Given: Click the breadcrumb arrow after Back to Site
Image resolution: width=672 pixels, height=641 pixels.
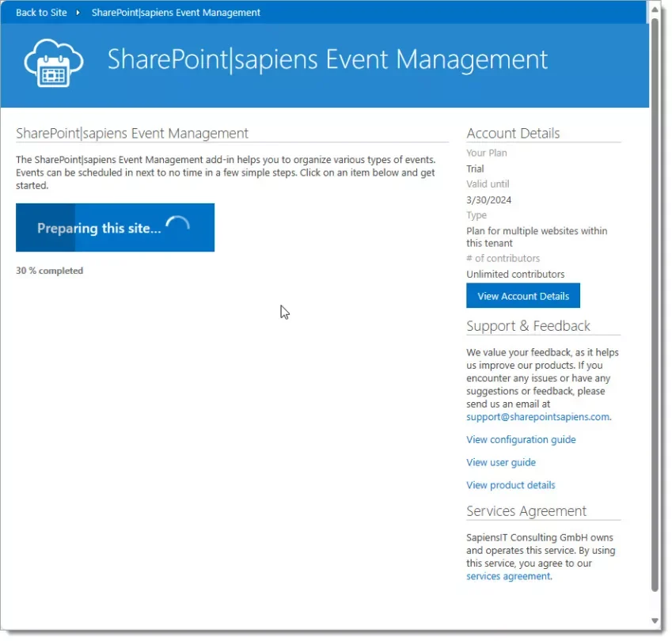Looking at the screenshot, I should click(x=78, y=13).
